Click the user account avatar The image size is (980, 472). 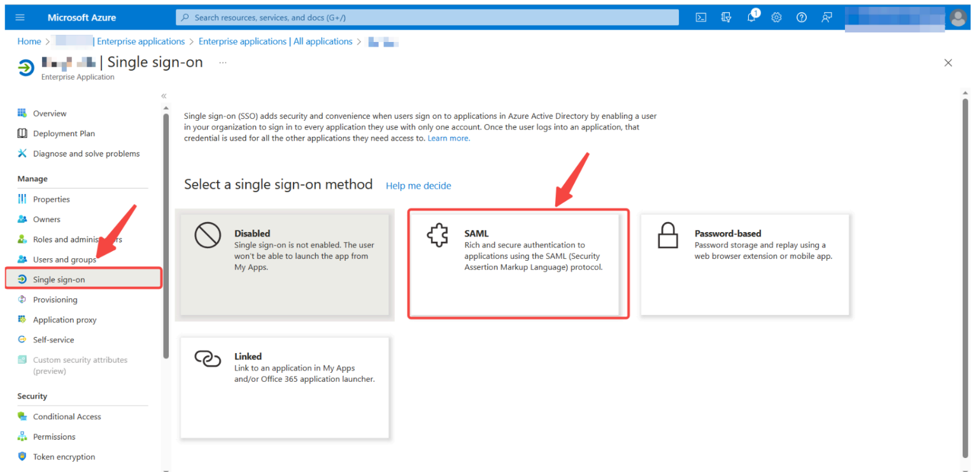(x=958, y=18)
